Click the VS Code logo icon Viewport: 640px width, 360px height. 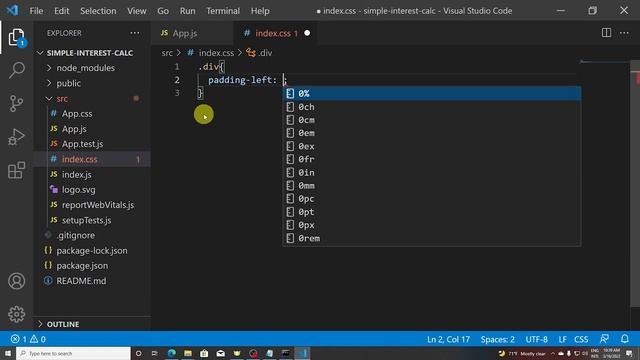12,10
